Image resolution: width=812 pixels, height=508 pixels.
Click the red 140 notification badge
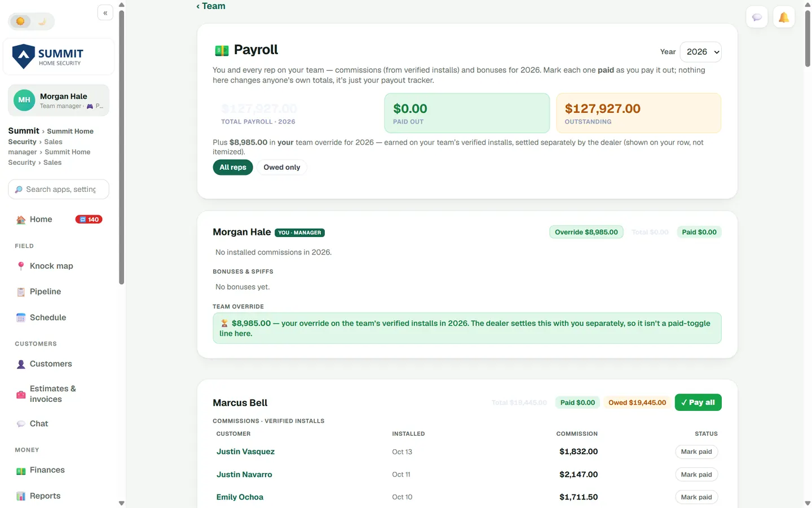coord(89,220)
